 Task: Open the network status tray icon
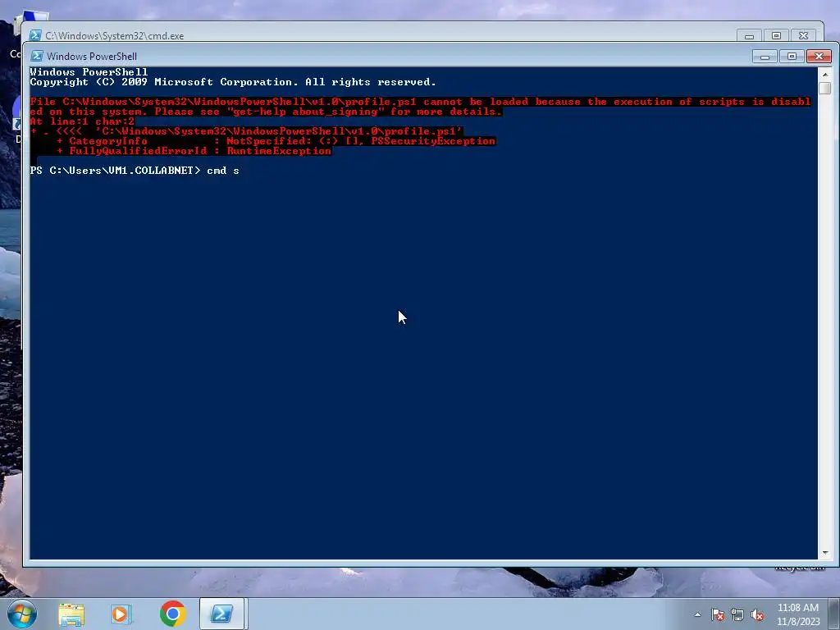coord(737,615)
